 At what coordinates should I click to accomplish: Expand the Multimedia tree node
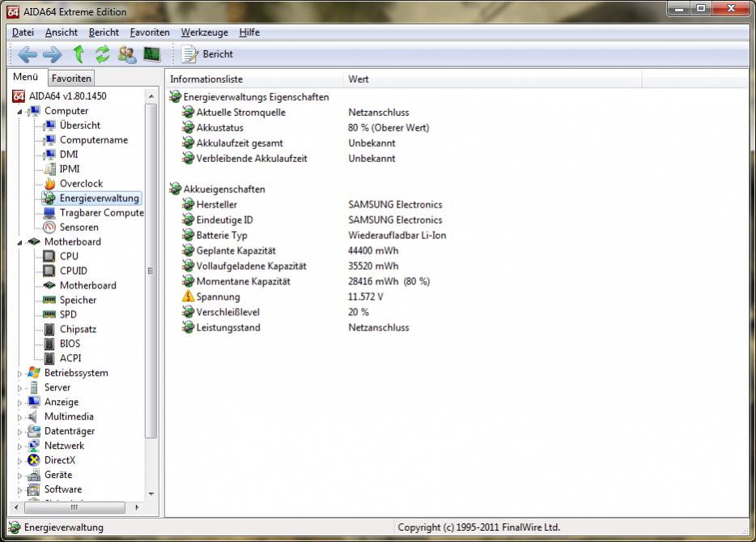coord(19,417)
